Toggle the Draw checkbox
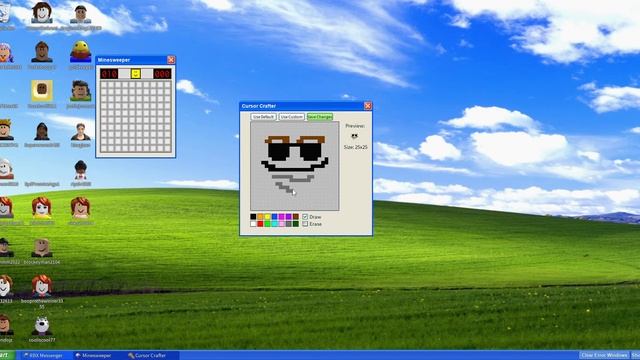The height and width of the screenshot is (360, 640). tap(305, 217)
